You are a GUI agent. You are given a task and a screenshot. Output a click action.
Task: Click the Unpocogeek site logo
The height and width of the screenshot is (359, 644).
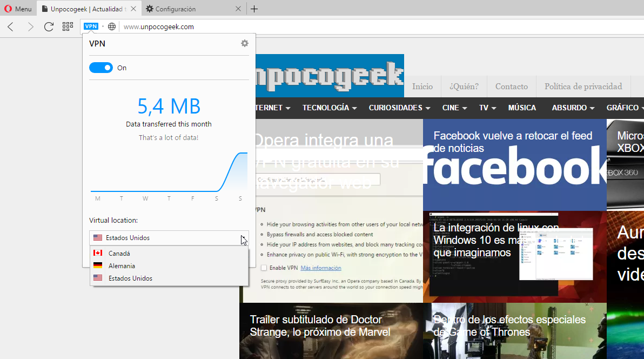[330, 76]
